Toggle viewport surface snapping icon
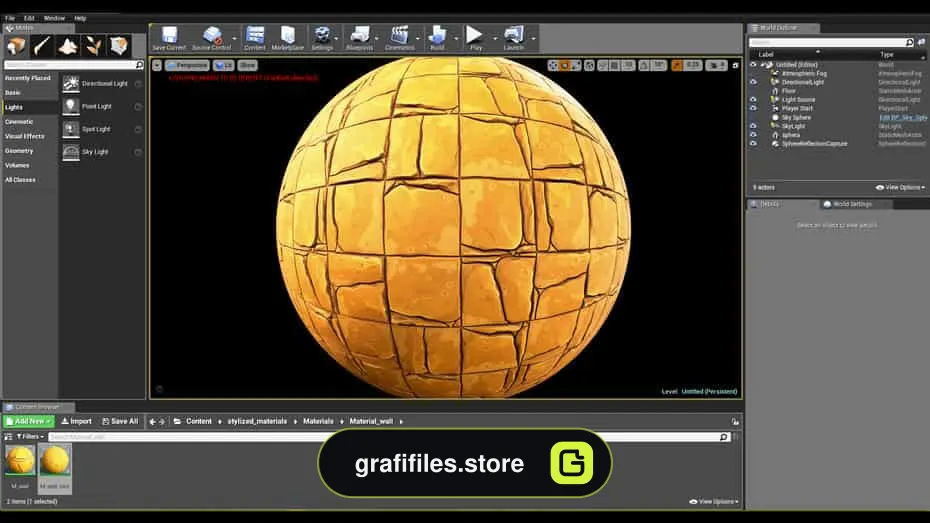This screenshot has width=930, height=523. click(603, 65)
